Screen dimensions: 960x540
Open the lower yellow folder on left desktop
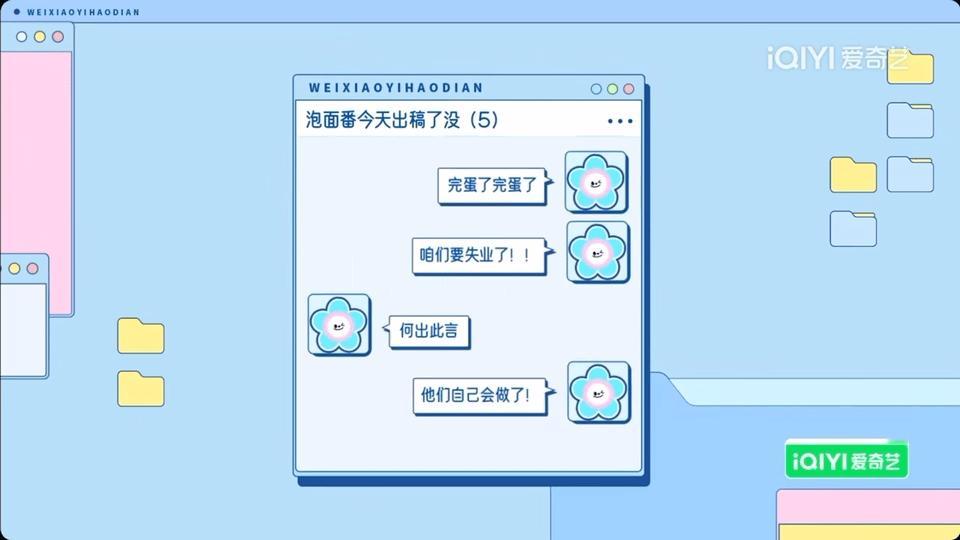click(141, 388)
